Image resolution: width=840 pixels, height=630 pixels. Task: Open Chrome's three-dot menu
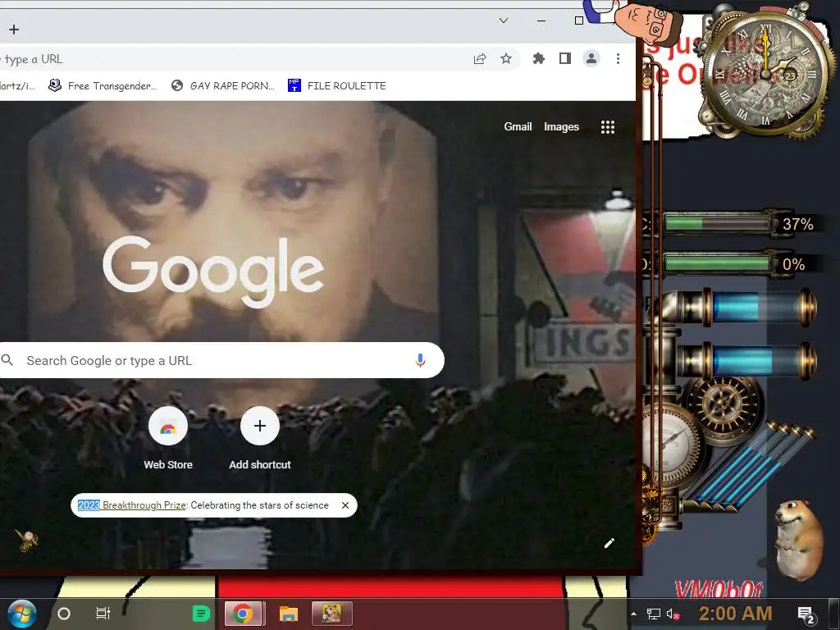click(x=618, y=58)
